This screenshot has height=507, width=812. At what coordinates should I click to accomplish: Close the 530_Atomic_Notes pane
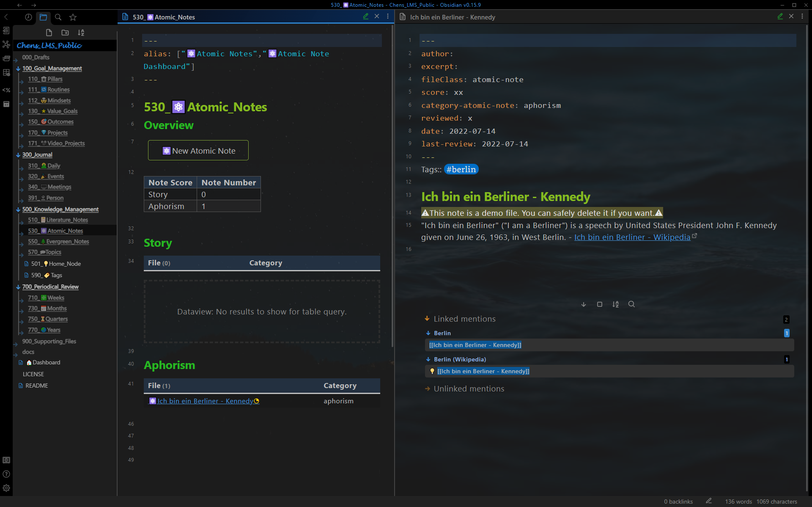click(x=377, y=17)
